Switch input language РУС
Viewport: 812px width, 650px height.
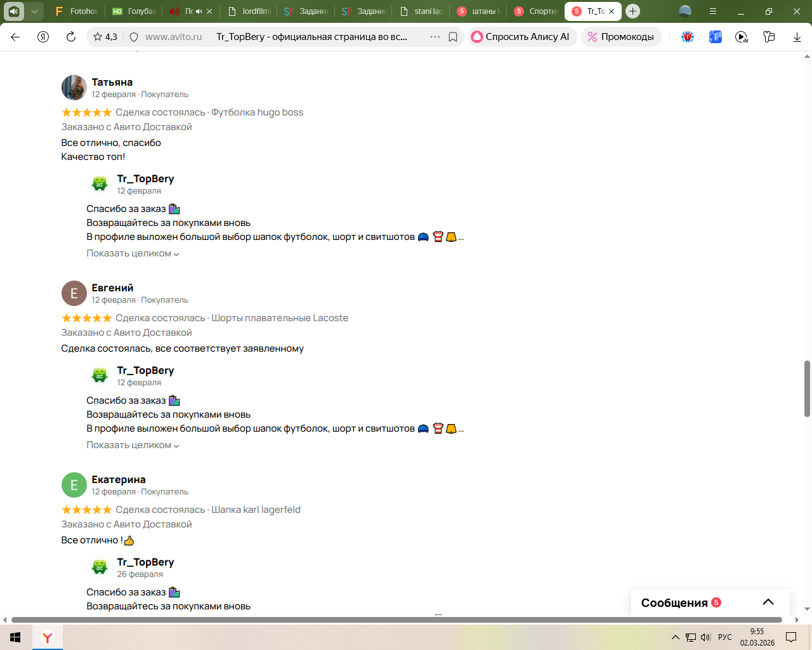tap(725, 637)
